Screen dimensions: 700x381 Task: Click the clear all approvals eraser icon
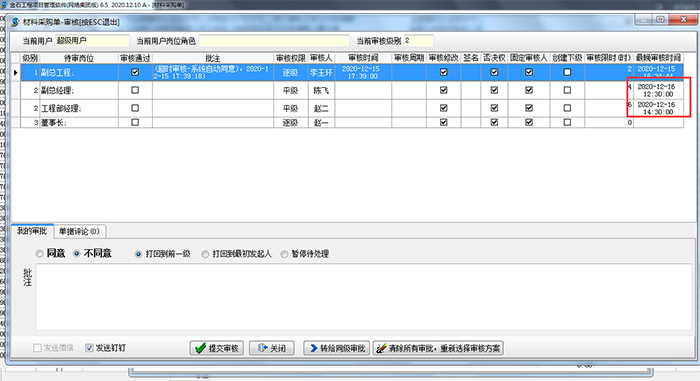point(381,348)
